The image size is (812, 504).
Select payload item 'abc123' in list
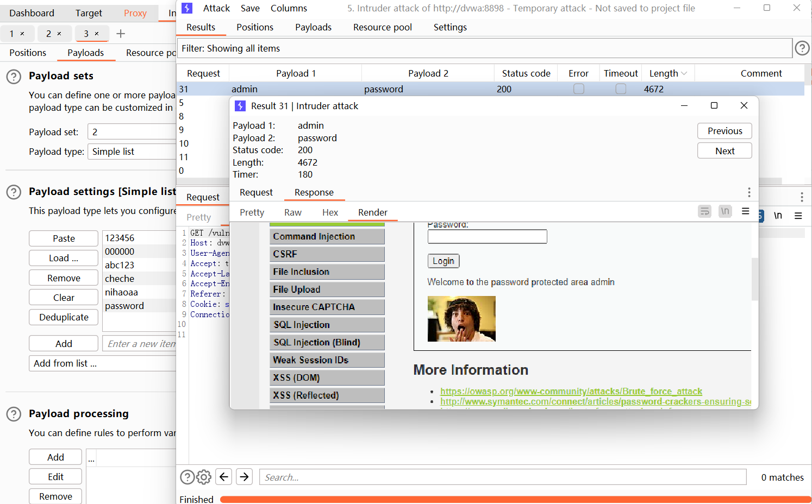pyautogui.click(x=140, y=265)
